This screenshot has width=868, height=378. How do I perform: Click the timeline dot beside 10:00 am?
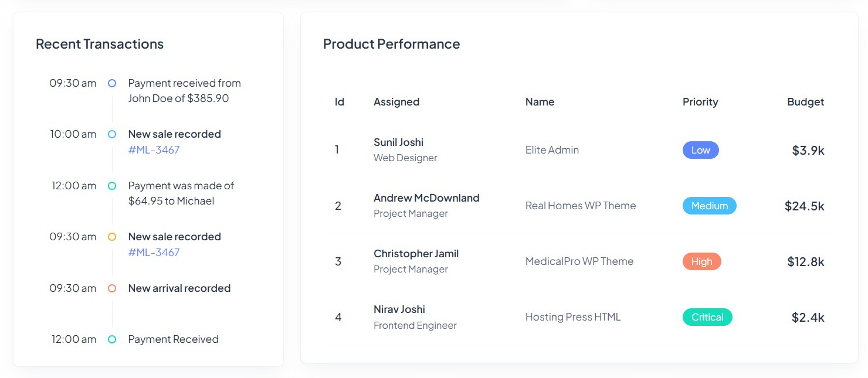coord(112,134)
